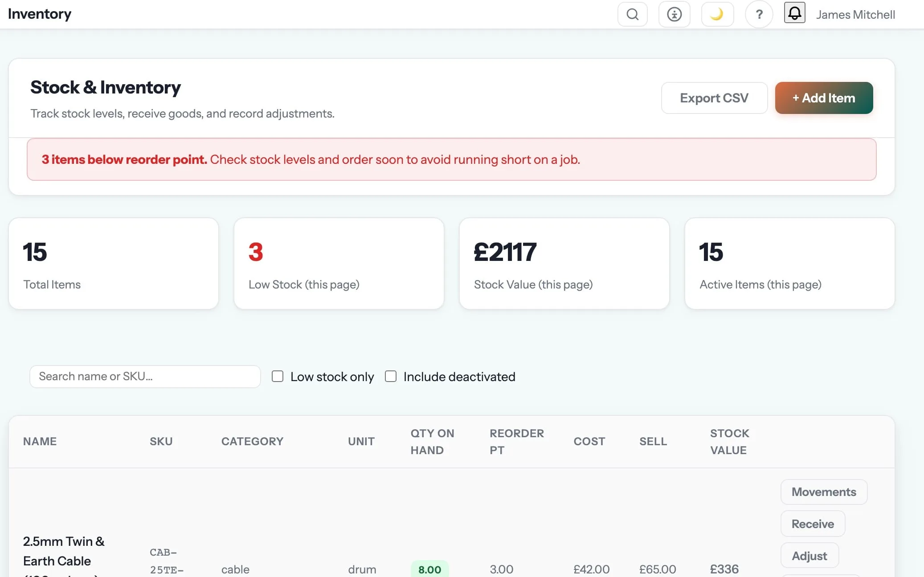Click the £42.00 cost value

pos(591,569)
